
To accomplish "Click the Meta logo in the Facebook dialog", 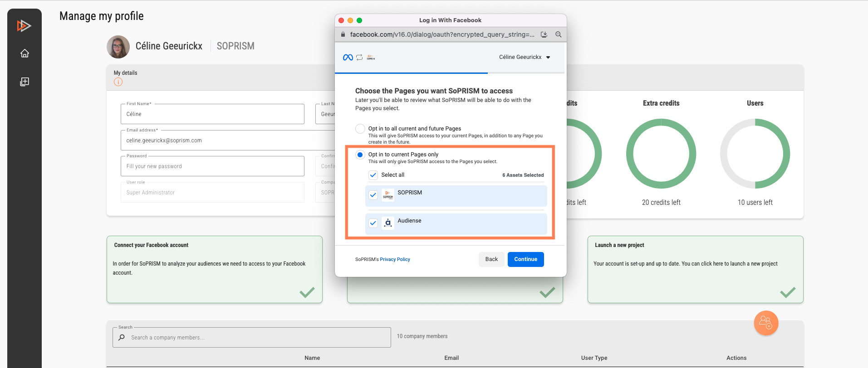I will point(348,58).
